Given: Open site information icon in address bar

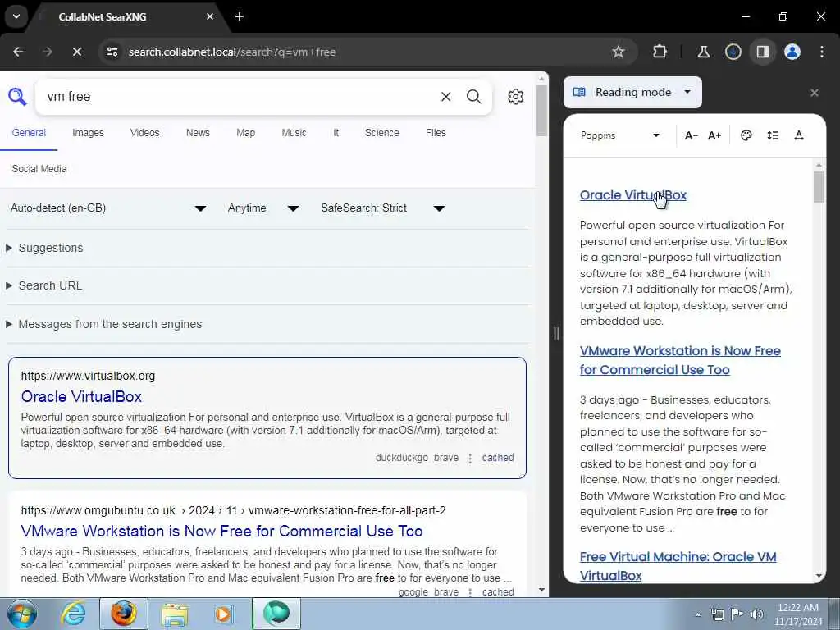Looking at the screenshot, I should click(112, 52).
